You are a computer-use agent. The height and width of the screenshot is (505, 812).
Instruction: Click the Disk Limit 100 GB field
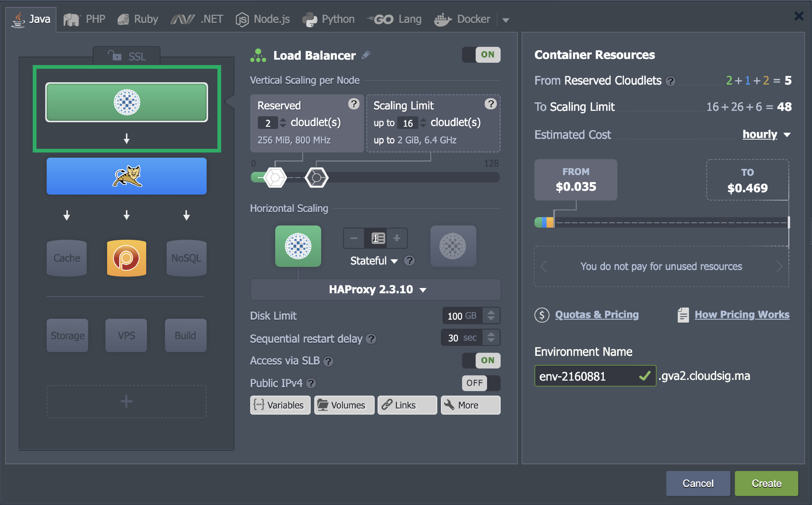pos(462,316)
